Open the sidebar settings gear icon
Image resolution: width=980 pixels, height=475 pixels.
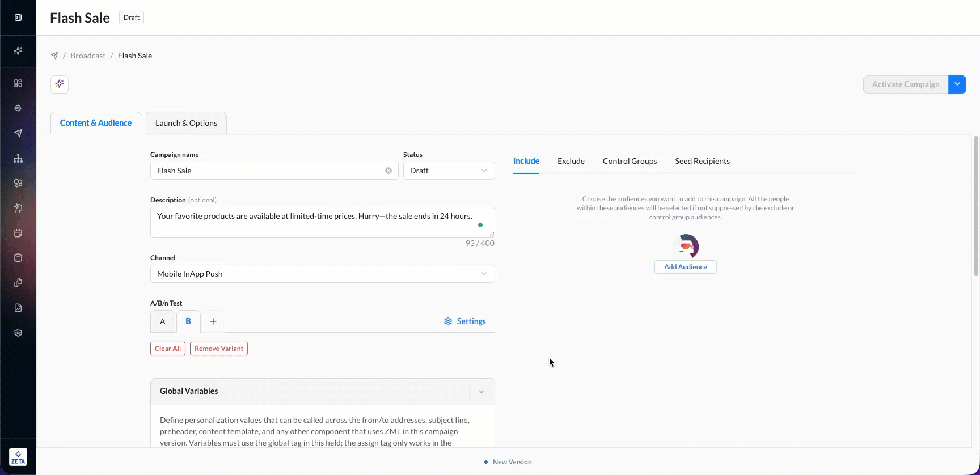18,333
